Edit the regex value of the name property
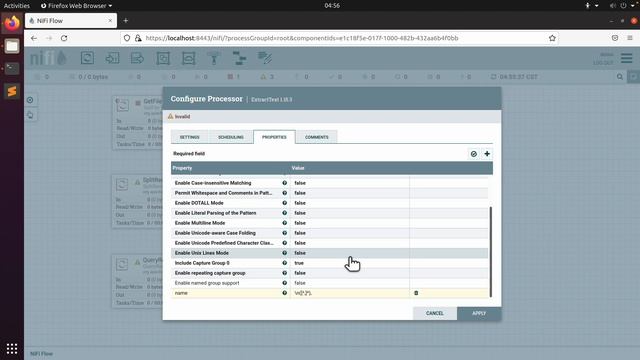Image resolution: width=640 pixels, height=360 pixels. [x=350, y=293]
